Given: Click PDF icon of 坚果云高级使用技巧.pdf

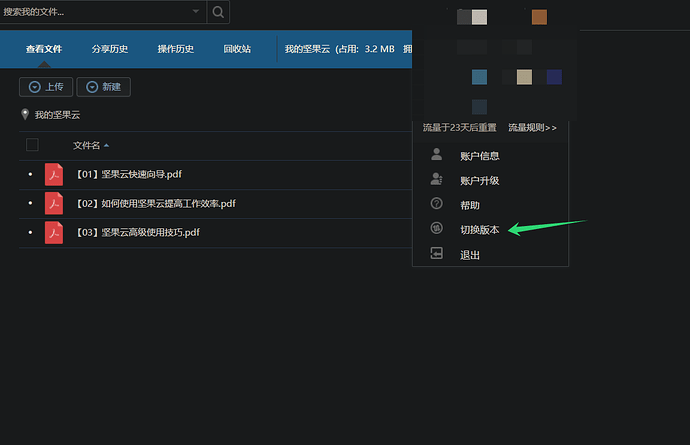Looking at the screenshot, I should click(54, 232).
